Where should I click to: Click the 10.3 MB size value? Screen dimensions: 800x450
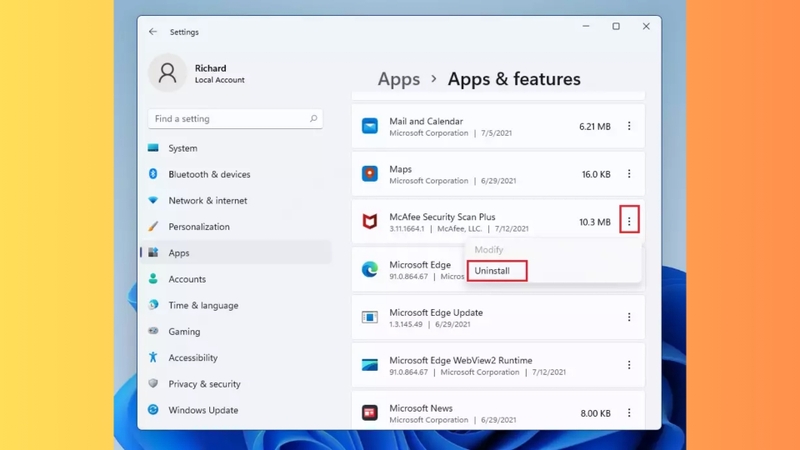click(x=595, y=222)
